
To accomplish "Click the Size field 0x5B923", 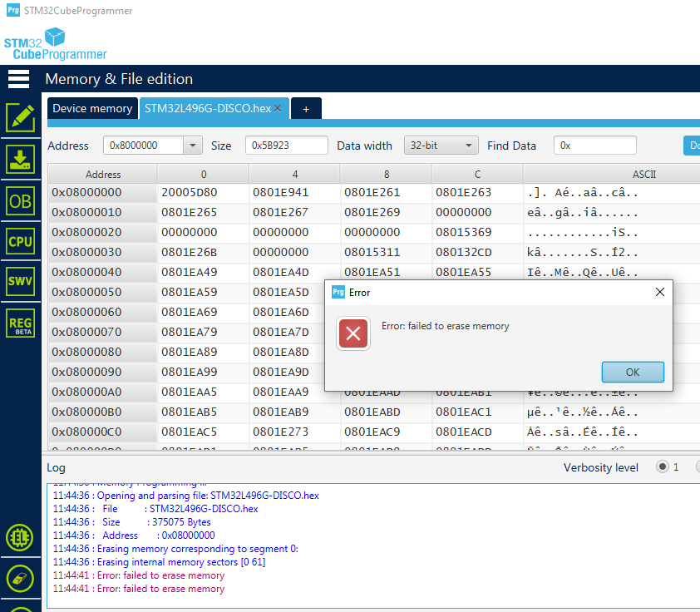I will (x=287, y=145).
